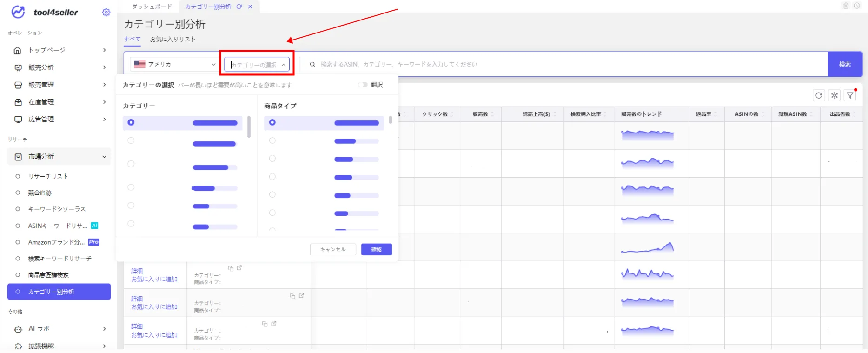Select カテゴリー別分析 in the sidebar
Image resolution: width=868 pixels, height=353 pixels.
pos(59,292)
